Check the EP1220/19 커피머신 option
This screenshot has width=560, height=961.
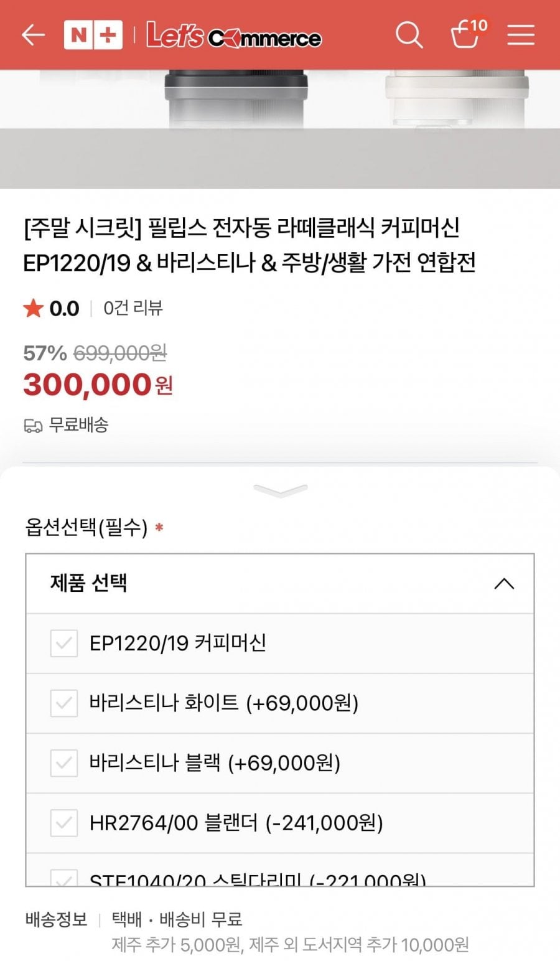point(64,643)
